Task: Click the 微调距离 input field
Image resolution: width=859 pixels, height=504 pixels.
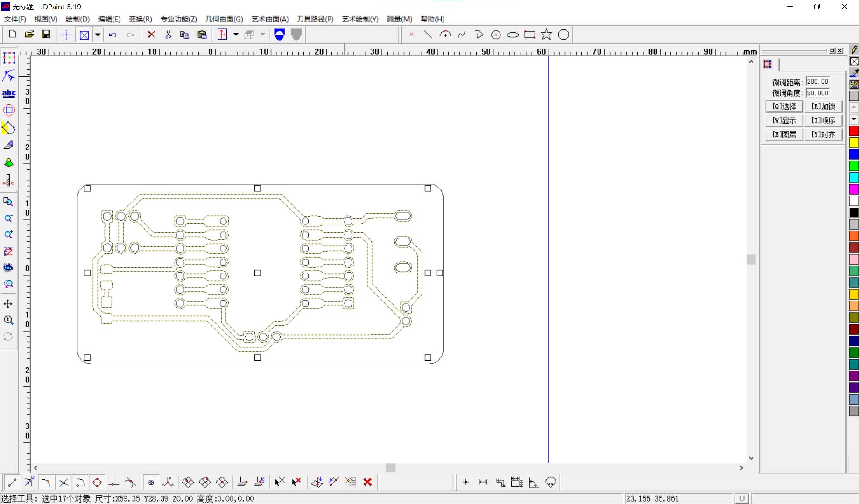Action: [x=817, y=81]
